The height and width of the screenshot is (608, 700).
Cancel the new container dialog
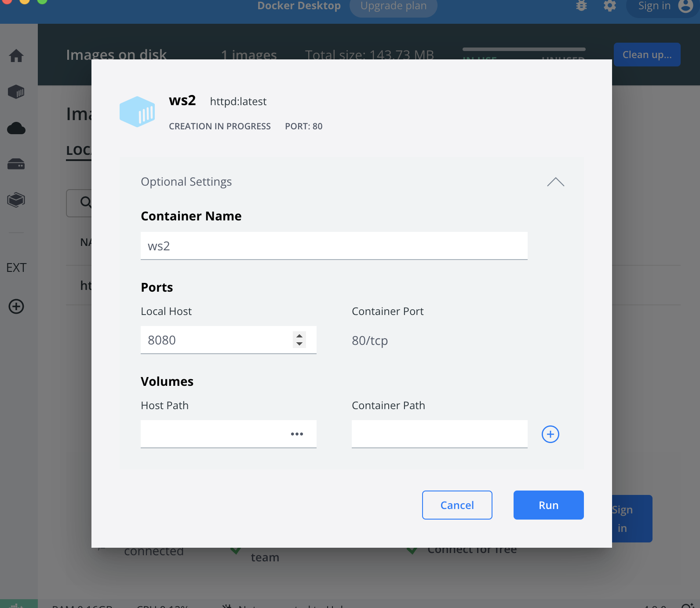(457, 505)
